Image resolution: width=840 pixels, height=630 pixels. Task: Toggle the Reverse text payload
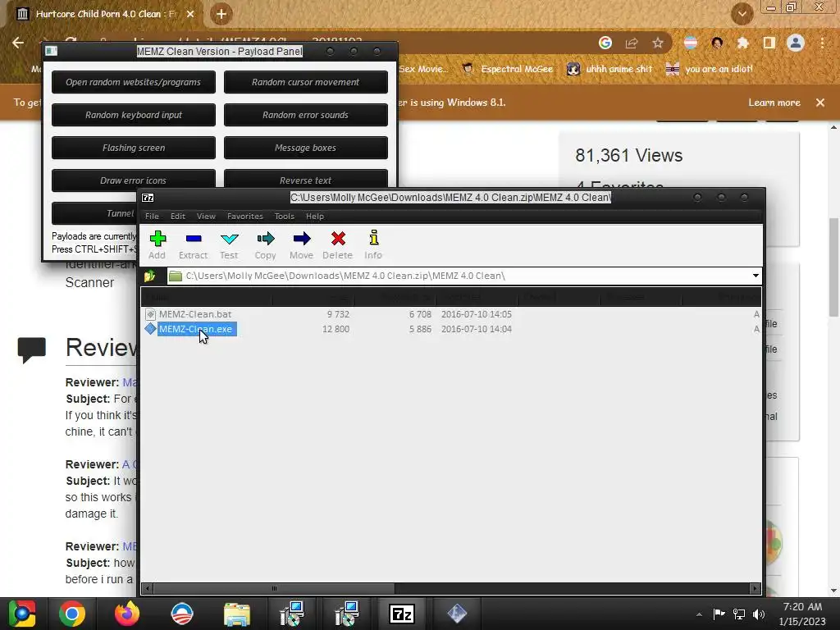[x=305, y=178]
